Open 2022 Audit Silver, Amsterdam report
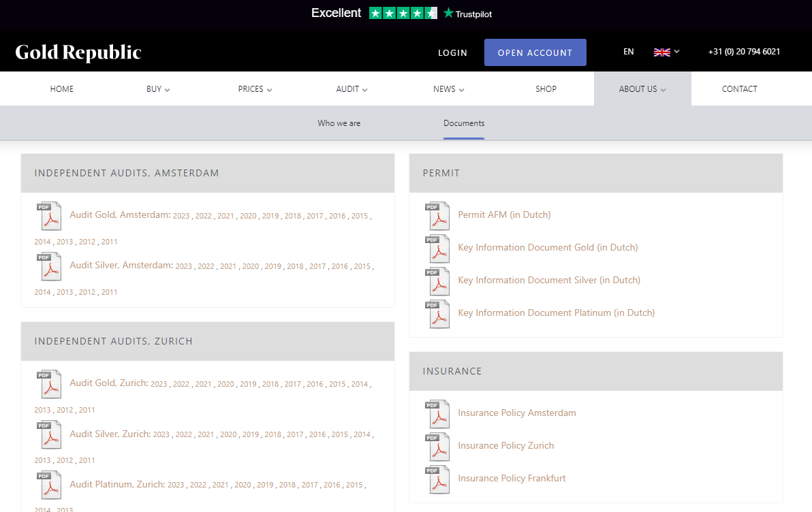Screen dimensions: 812x512 (206, 266)
